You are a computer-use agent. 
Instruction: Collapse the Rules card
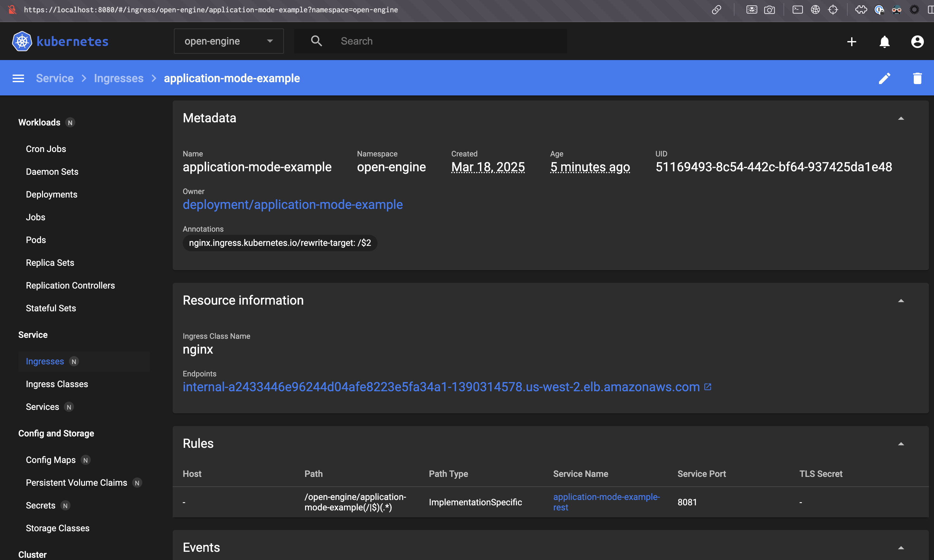click(901, 444)
